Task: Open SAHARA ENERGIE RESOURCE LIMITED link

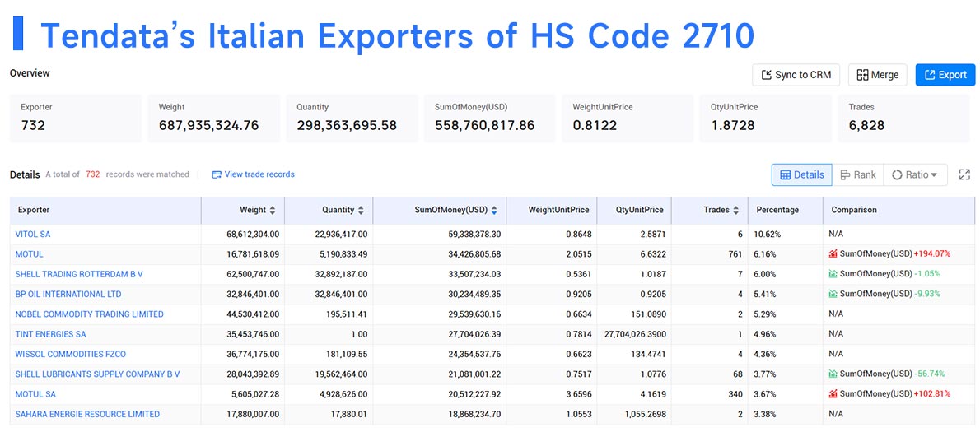Action: pyautogui.click(x=87, y=414)
